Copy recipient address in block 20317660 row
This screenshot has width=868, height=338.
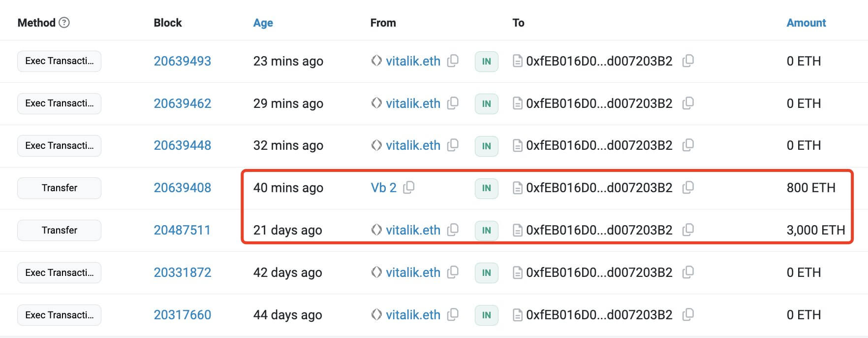coord(688,315)
